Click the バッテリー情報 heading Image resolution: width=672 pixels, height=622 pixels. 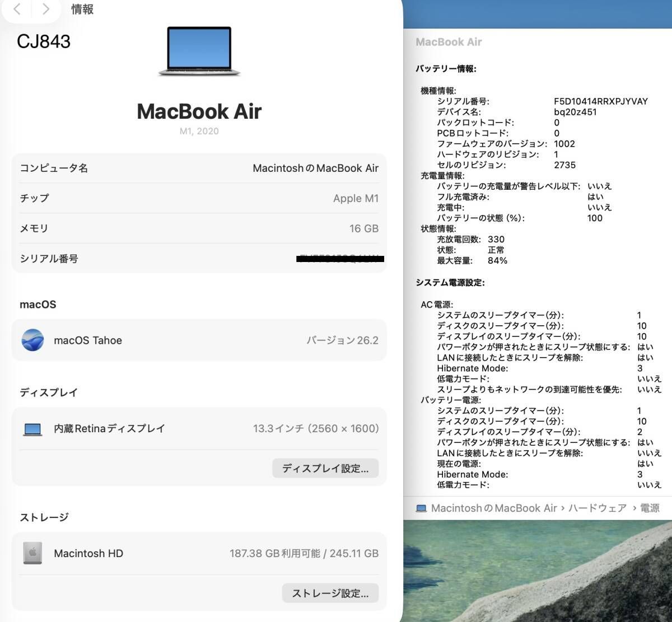pos(446,69)
